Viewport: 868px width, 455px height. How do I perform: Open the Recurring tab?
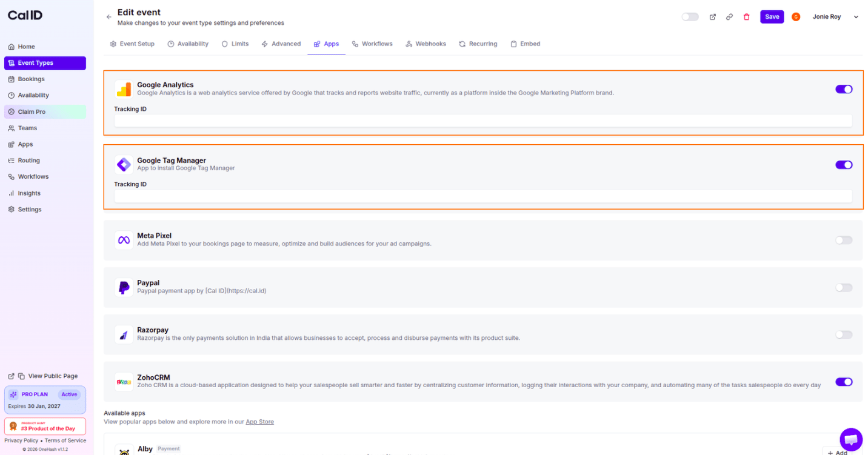coord(478,44)
